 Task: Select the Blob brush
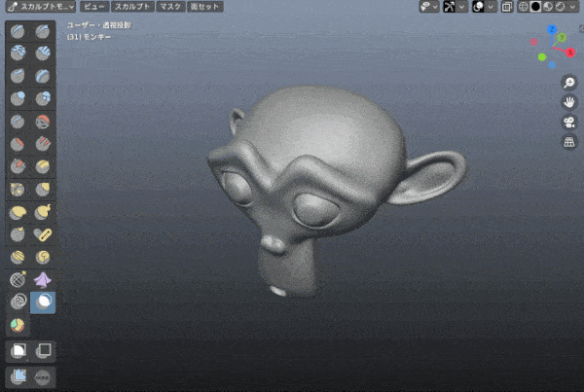(x=43, y=98)
